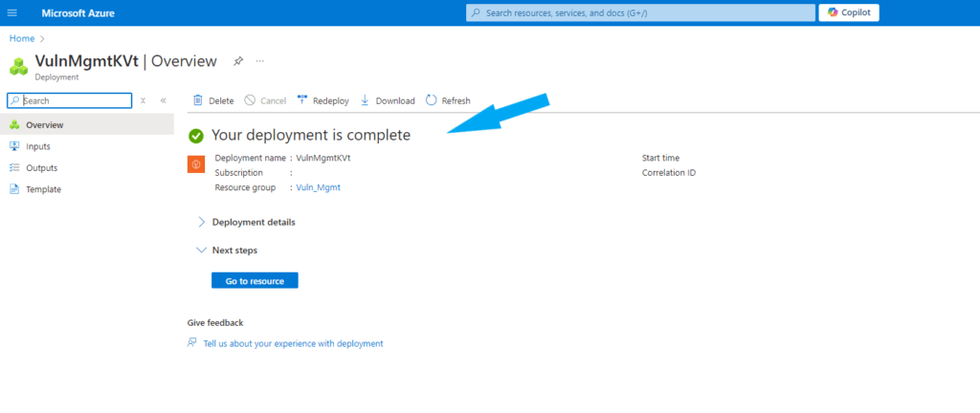Image resolution: width=980 pixels, height=413 pixels.
Task: Click the green deployment complete checkmark
Action: tap(196, 136)
